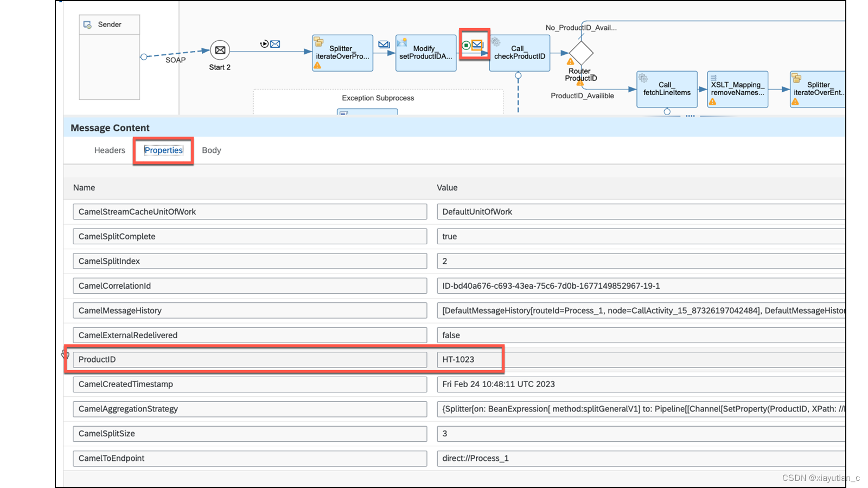Click the CamelExternalRedelivered value showing false
868x488 pixels.
[641, 335]
